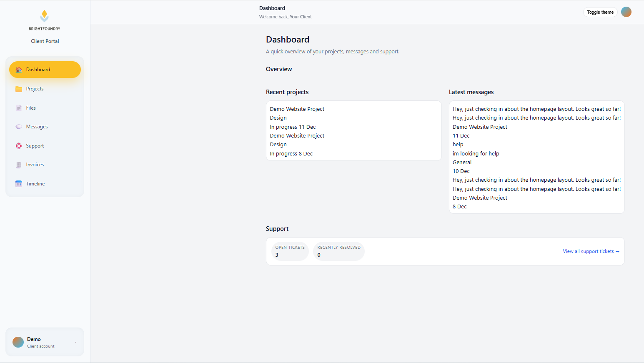Viewport: 644px width, 363px height.
Task: Navigate to Messages
Action: point(45,127)
